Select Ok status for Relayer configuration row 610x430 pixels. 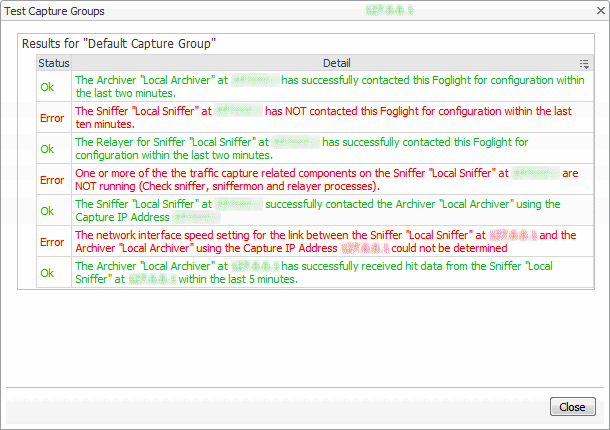[47, 149]
